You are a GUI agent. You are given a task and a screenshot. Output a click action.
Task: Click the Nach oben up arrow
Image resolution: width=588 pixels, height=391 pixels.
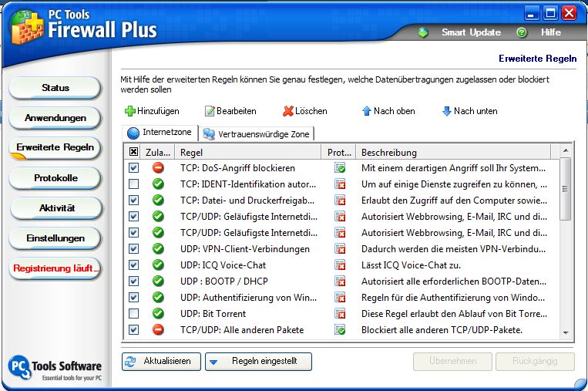[x=367, y=111]
